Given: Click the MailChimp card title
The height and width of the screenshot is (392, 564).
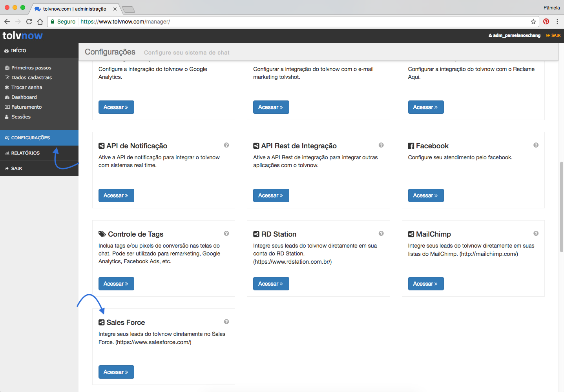Looking at the screenshot, I should pos(433,234).
